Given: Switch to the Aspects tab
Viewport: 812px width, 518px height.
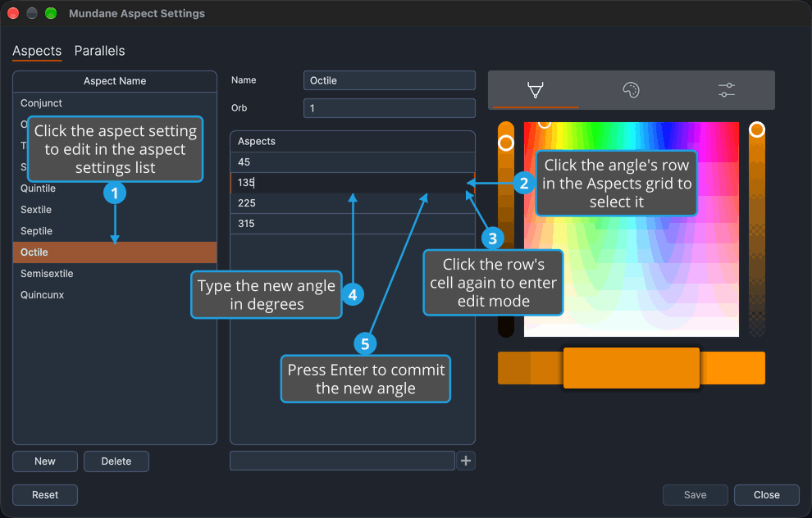Looking at the screenshot, I should [37, 51].
